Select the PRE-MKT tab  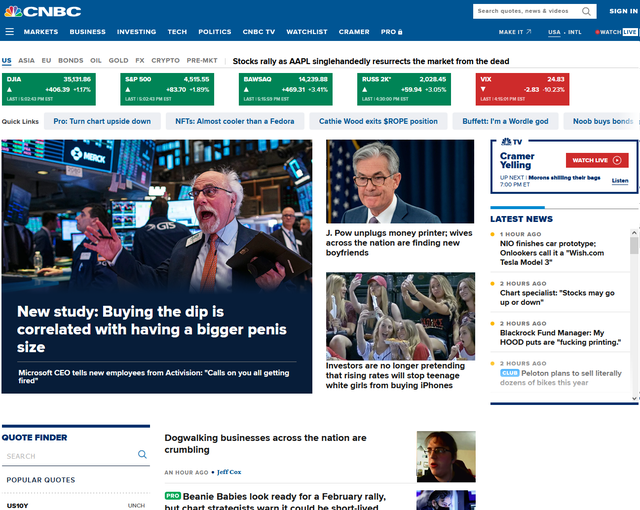(202, 60)
